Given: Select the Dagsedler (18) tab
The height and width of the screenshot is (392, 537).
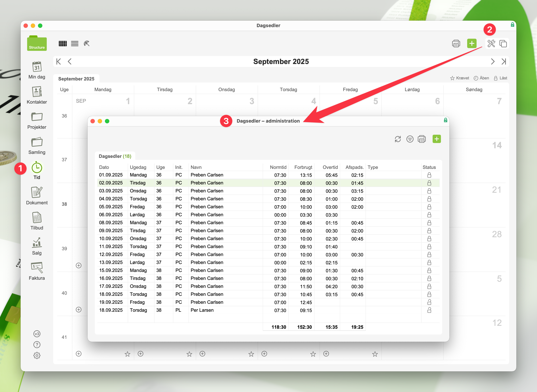Looking at the screenshot, I should click(x=115, y=156).
